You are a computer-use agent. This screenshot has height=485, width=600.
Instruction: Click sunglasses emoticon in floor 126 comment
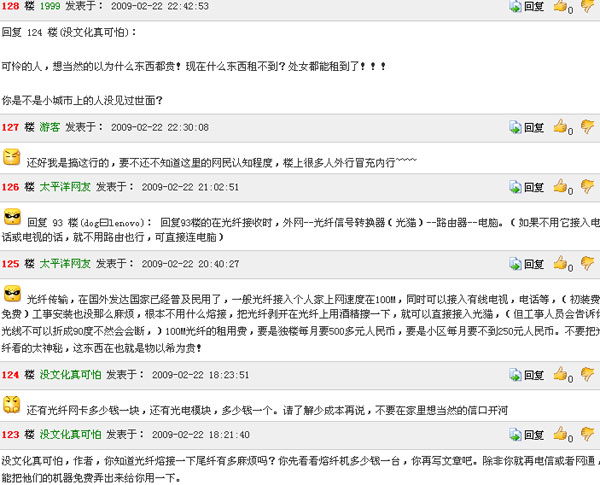[12, 217]
